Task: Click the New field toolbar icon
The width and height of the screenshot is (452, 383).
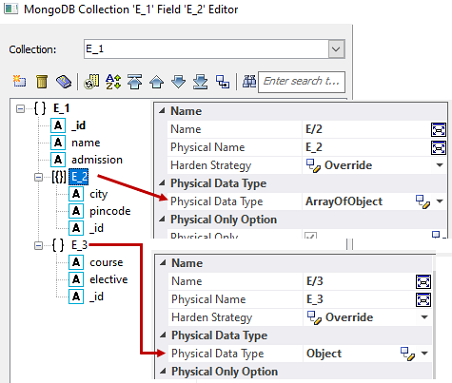Action: 19,81
